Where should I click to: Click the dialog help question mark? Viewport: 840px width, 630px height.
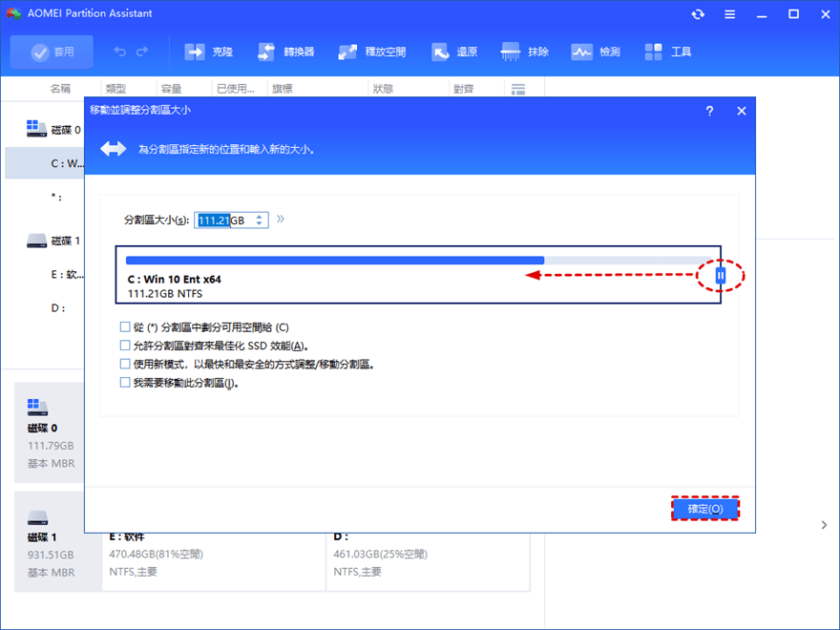click(709, 111)
